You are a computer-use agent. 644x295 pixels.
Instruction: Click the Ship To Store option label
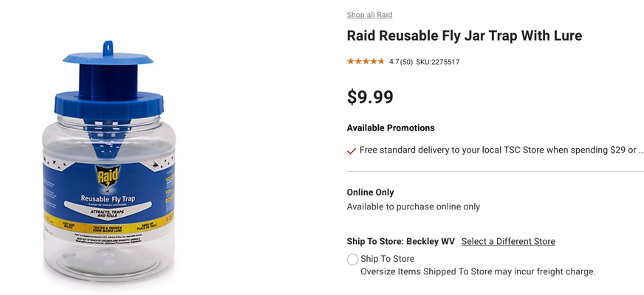(387, 259)
